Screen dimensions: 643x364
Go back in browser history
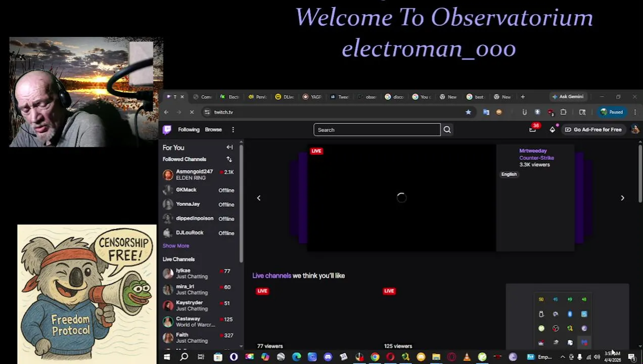[x=166, y=112]
